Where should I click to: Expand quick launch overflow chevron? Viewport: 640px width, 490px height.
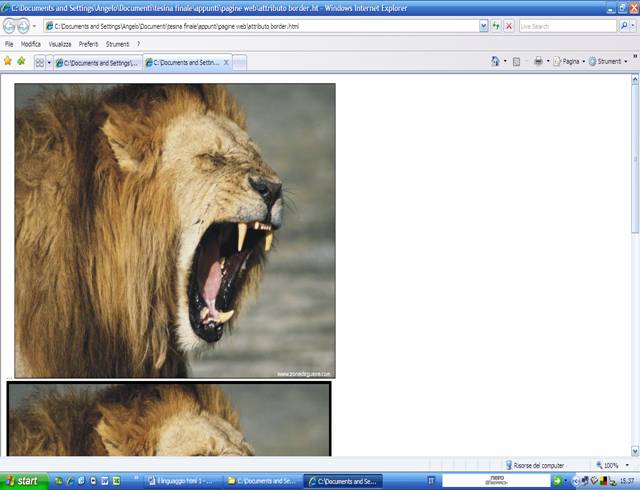click(x=136, y=477)
